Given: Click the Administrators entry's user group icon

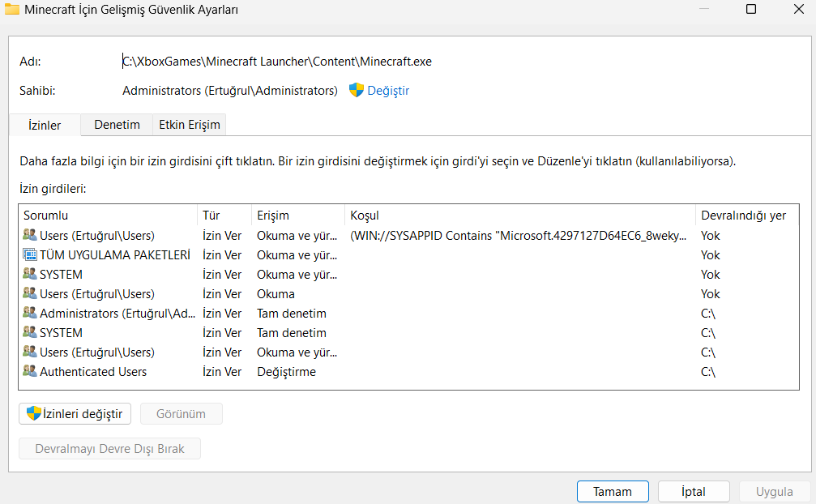Looking at the screenshot, I should click(x=30, y=314).
